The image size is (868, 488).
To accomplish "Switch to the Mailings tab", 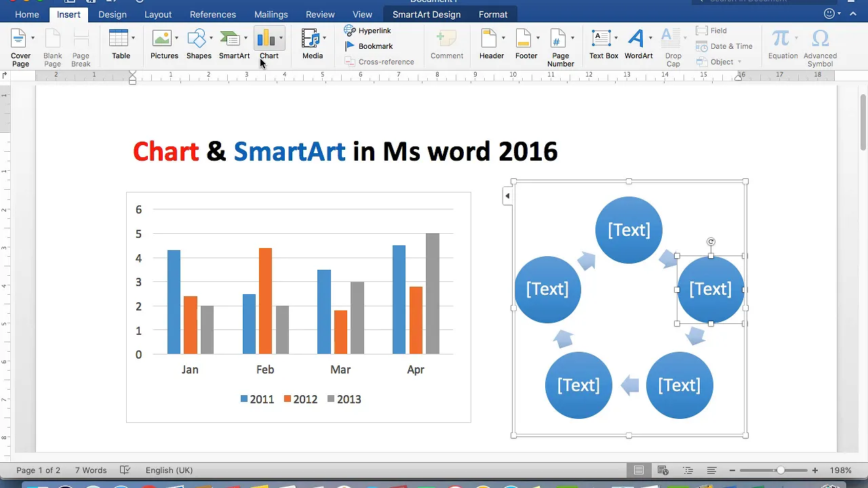I will 271,14.
